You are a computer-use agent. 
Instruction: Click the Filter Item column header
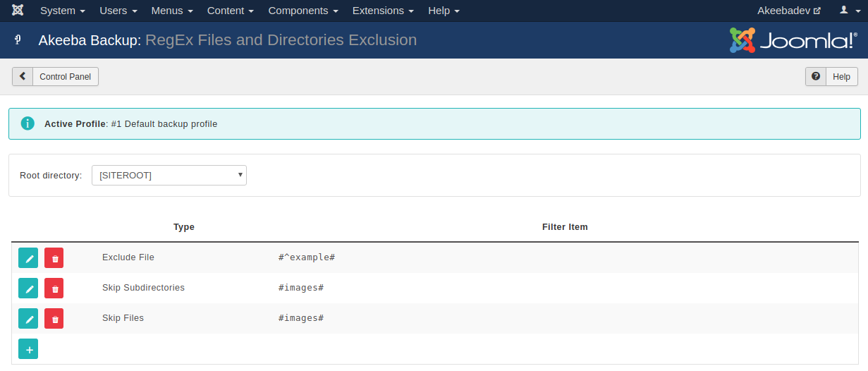tap(565, 227)
